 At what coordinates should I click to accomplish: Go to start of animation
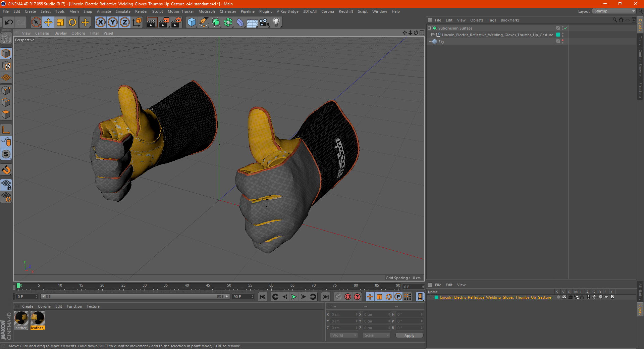click(263, 297)
